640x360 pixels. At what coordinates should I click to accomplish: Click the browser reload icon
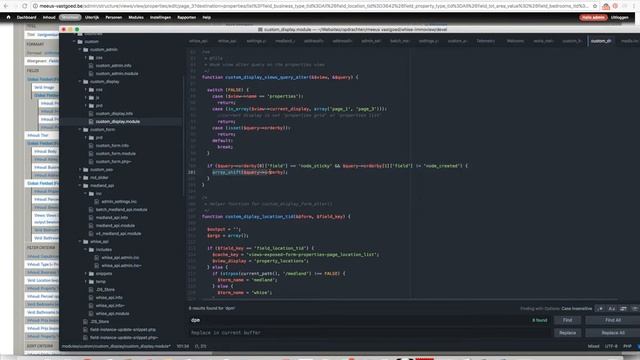coord(24,6)
